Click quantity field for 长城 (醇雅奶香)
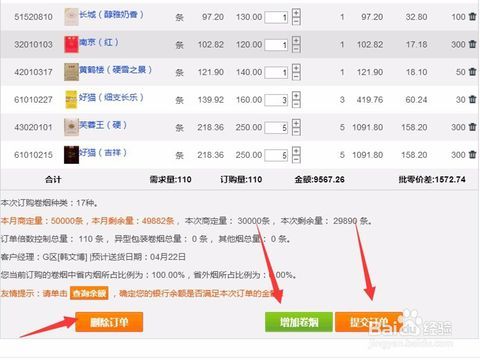Screen dimensions: 480x360 [276, 17]
